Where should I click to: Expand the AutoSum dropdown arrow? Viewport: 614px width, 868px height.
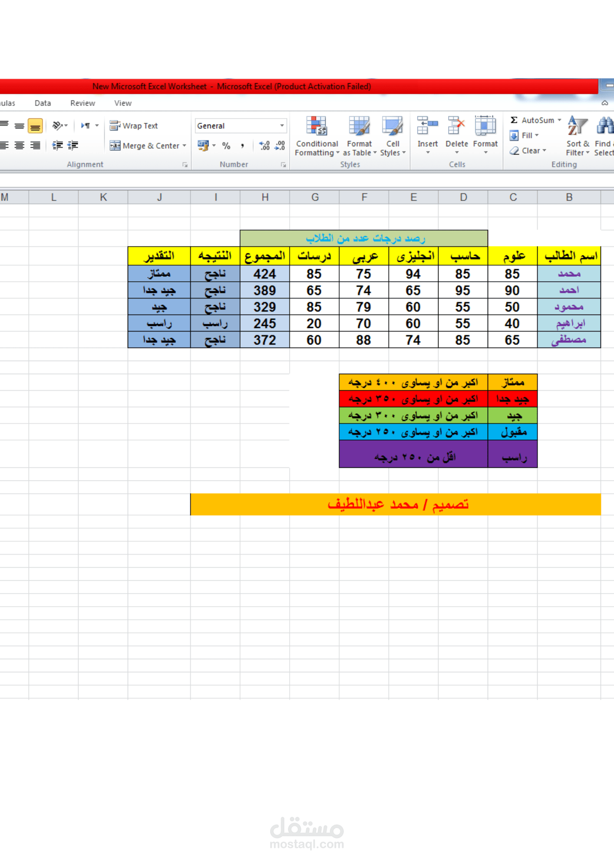click(559, 120)
